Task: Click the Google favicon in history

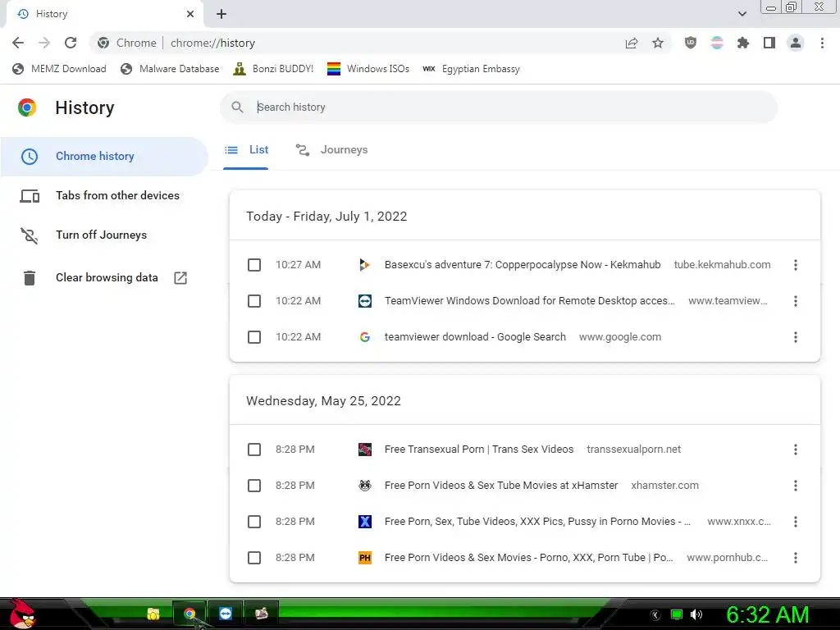Action: pos(365,337)
